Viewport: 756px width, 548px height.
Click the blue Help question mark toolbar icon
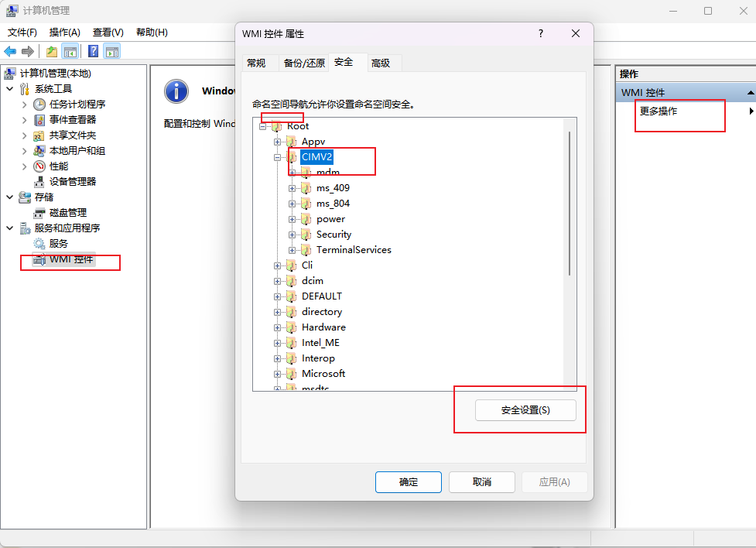[93, 51]
